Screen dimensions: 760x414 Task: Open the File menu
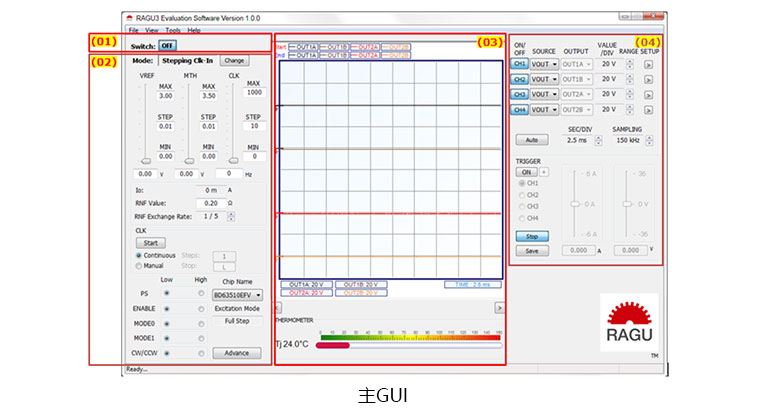click(x=133, y=30)
